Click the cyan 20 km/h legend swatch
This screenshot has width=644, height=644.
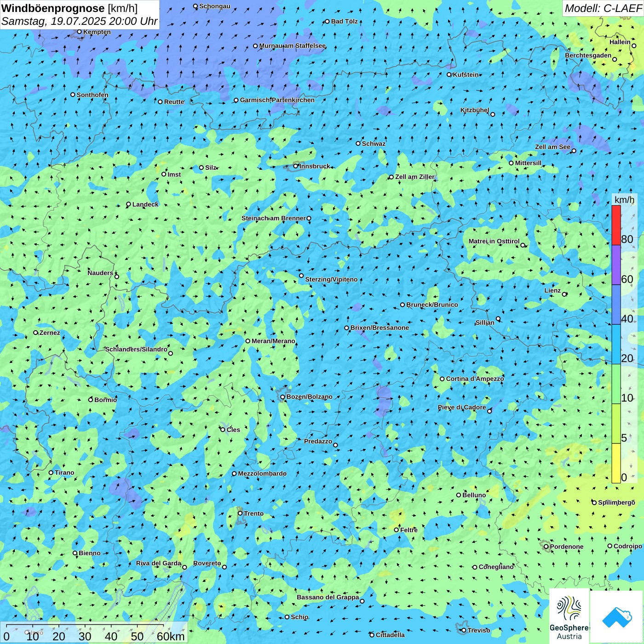pyautogui.click(x=616, y=345)
